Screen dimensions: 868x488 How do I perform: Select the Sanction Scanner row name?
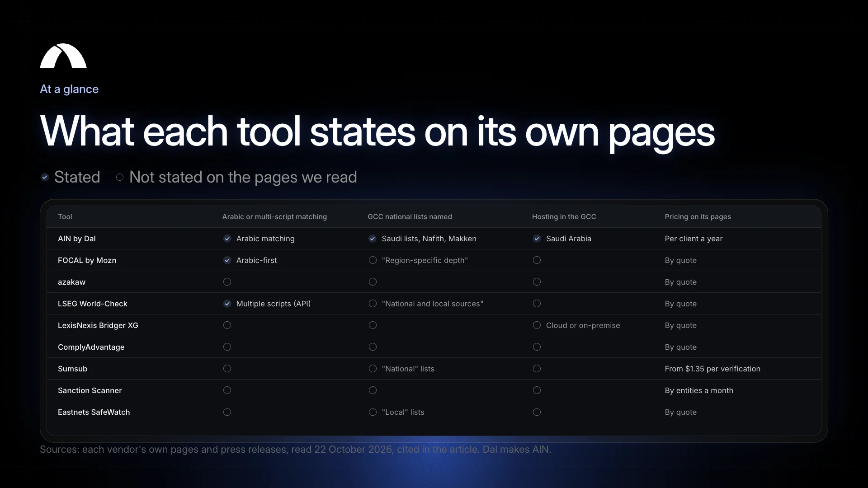point(90,390)
